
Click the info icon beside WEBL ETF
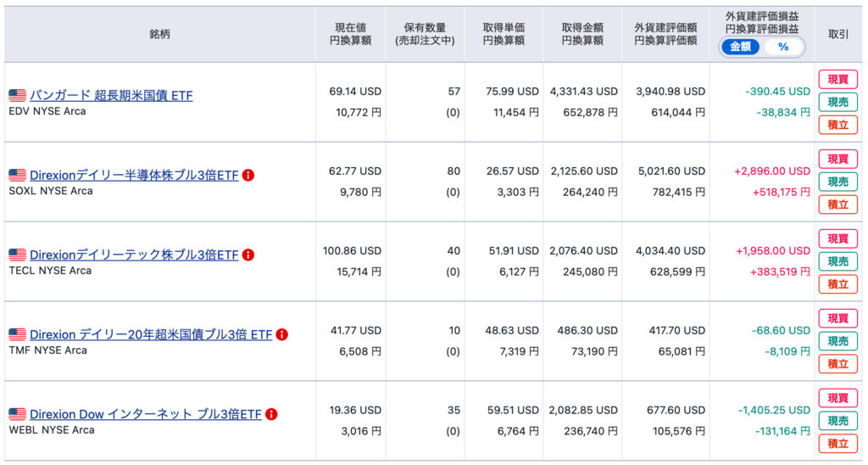tap(271, 414)
